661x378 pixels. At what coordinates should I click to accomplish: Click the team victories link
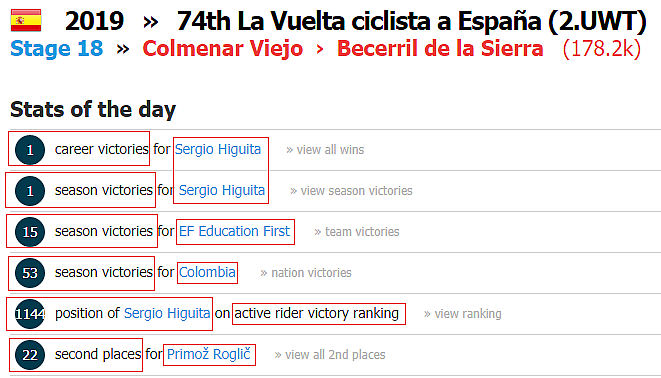pos(357,231)
